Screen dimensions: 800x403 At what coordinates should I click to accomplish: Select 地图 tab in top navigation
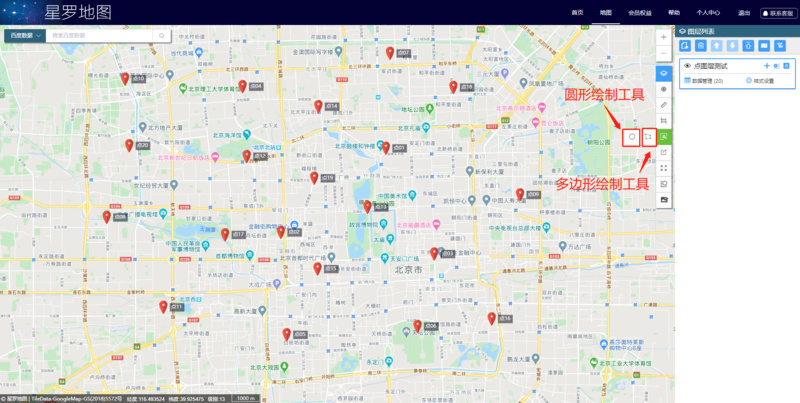[606, 13]
